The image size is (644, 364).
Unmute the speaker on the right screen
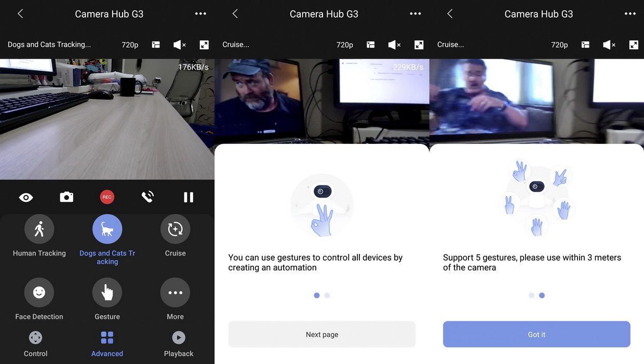[x=609, y=45]
